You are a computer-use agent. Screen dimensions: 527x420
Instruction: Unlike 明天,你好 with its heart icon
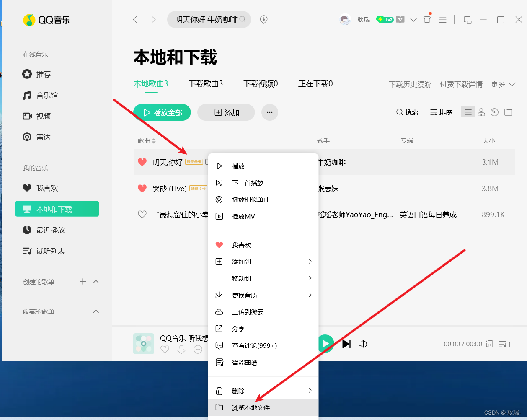[142, 162]
